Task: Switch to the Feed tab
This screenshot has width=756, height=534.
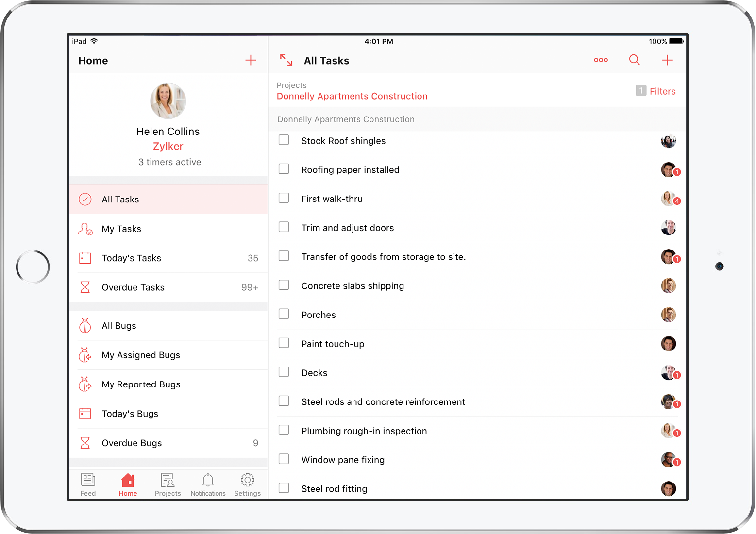Action: [88, 484]
